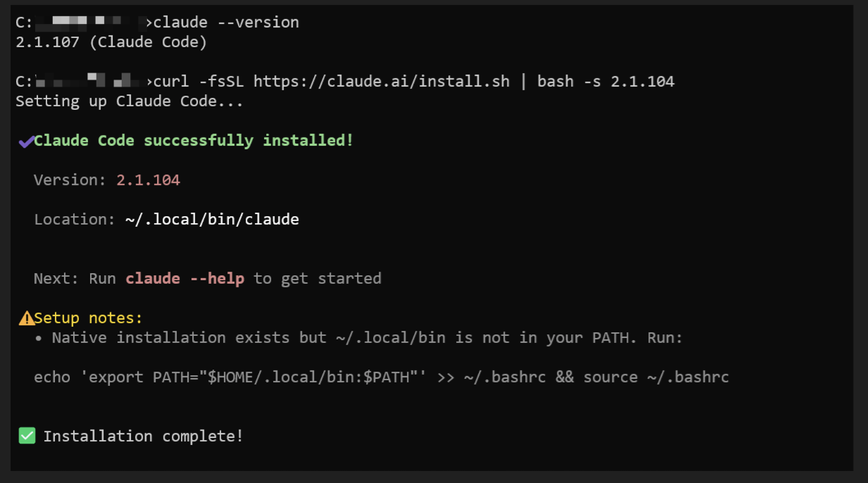Click the purple checkmark beside the success message
This screenshot has height=483, width=868.
(x=26, y=142)
